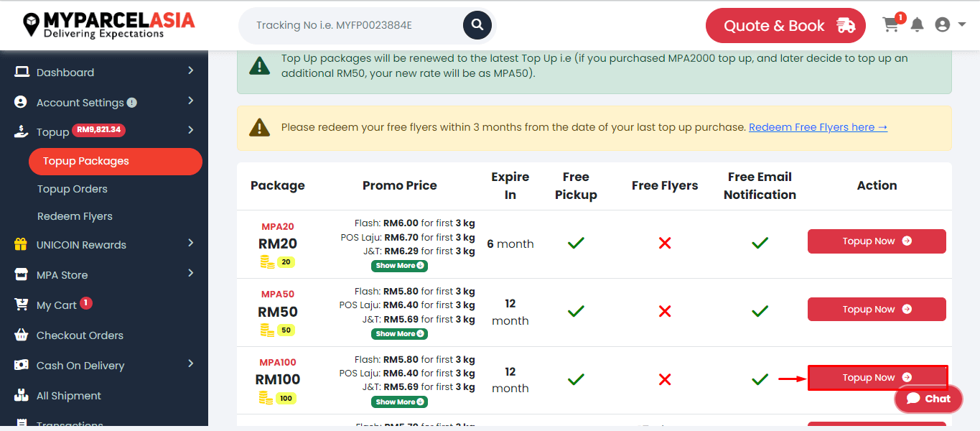Open Checkout Orders page
The width and height of the screenshot is (980, 431).
coord(80,335)
